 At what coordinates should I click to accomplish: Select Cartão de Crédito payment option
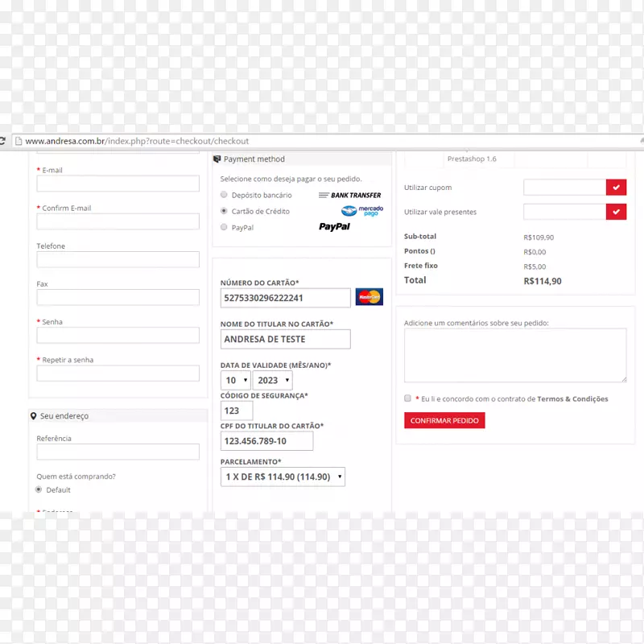(224, 211)
